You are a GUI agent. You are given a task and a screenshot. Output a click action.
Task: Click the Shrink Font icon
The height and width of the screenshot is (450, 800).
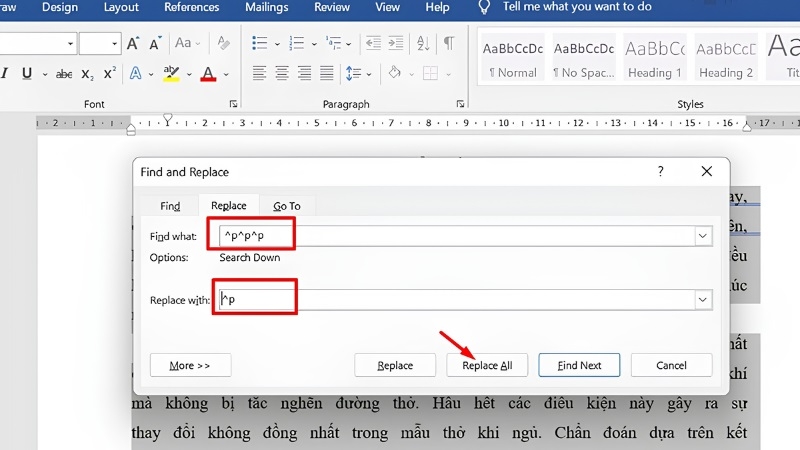tap(155, 44)
